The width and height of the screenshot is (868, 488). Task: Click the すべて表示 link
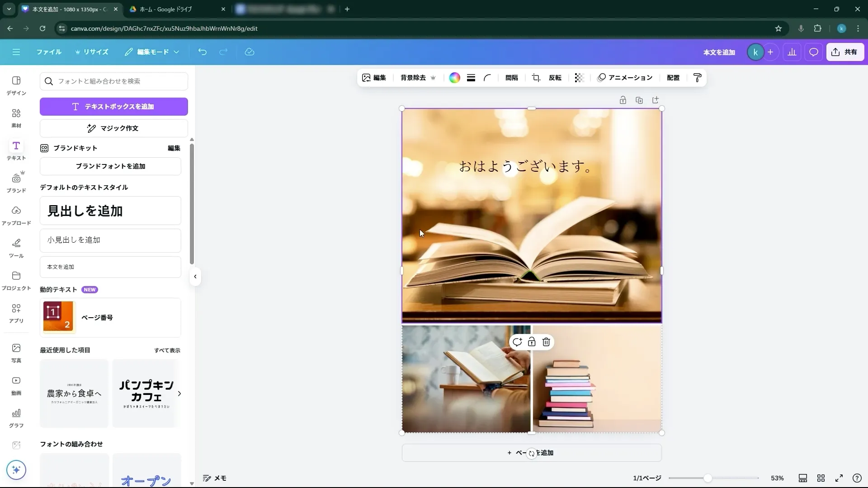(x=166, y=350)
